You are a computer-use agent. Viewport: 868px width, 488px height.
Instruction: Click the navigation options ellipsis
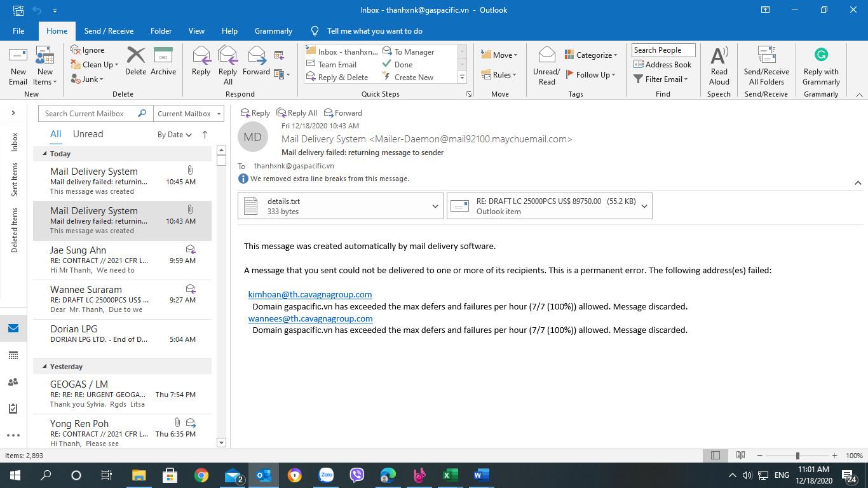pos(13,435)
